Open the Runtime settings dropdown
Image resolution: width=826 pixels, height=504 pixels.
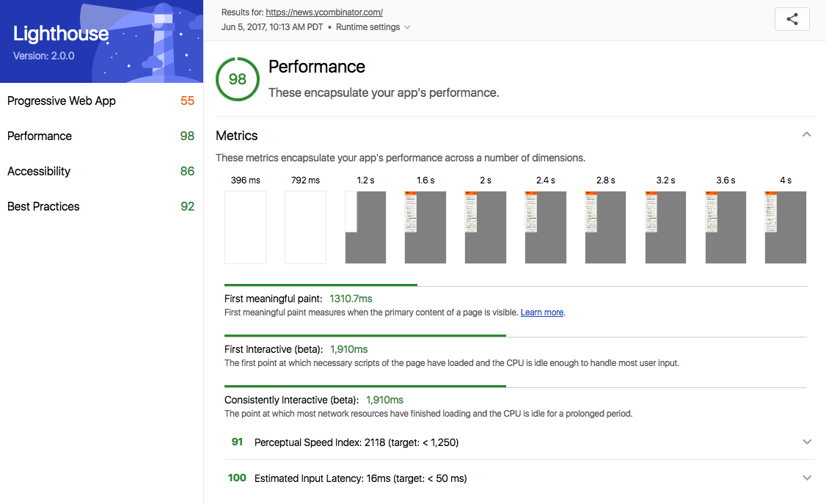click(373, 27)
